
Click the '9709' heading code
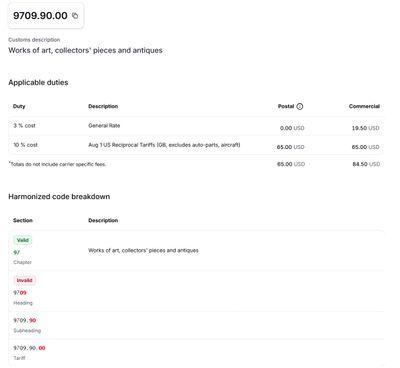tap(20, 293)
